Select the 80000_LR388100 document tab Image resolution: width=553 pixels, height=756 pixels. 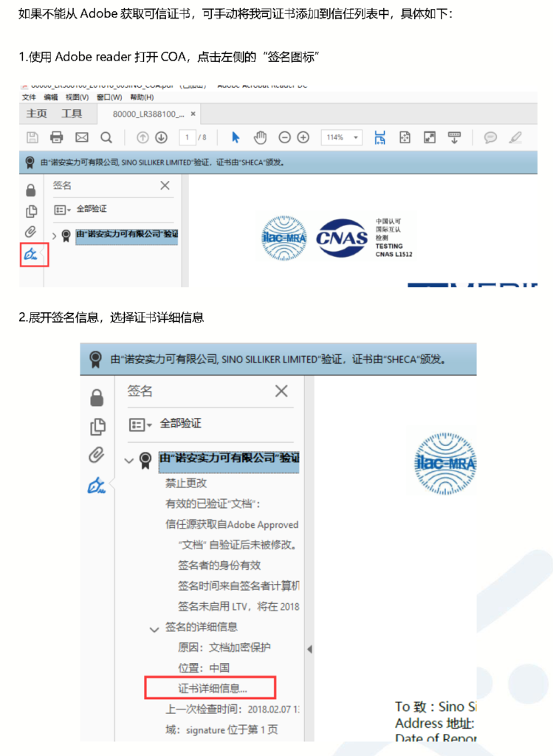click(148, 114)
